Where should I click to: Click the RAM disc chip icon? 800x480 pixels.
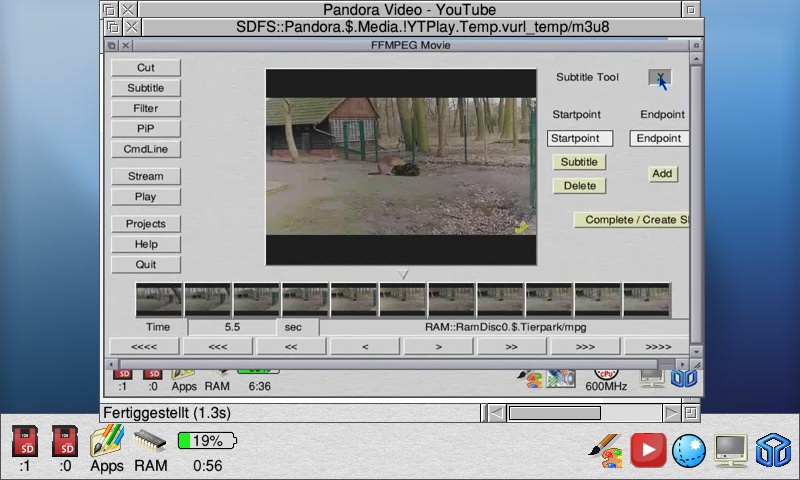pos(150,441)
